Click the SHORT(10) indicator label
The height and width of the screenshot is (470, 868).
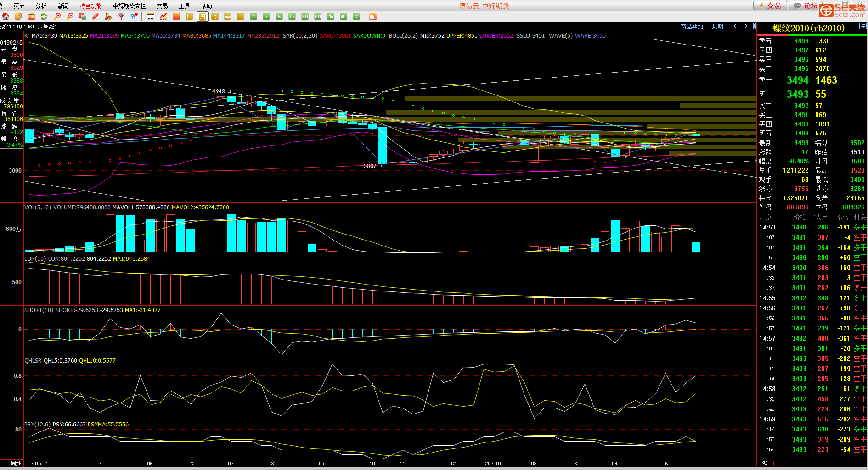(x=39, y=310)
